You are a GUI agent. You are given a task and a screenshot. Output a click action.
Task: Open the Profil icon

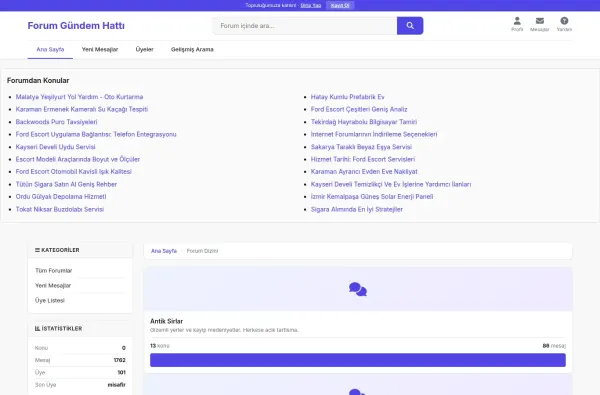[517, 24]
